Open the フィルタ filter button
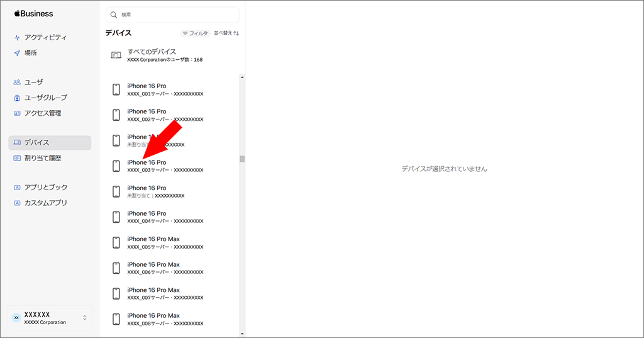Image resolution: width=644 pixels, height=338 pixels. (x=195, y=33)
